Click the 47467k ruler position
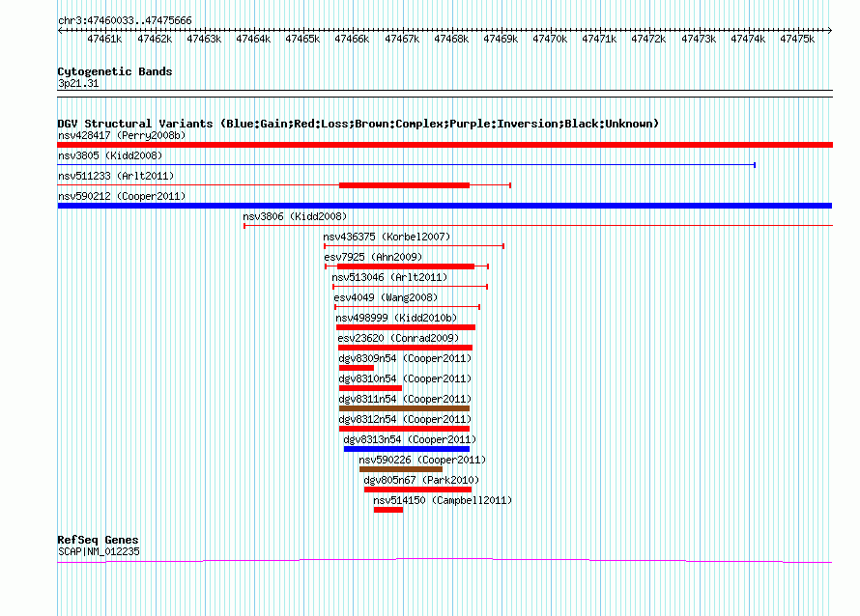The height and width of the screenshot is (616, 860). (x=402, y=39)
